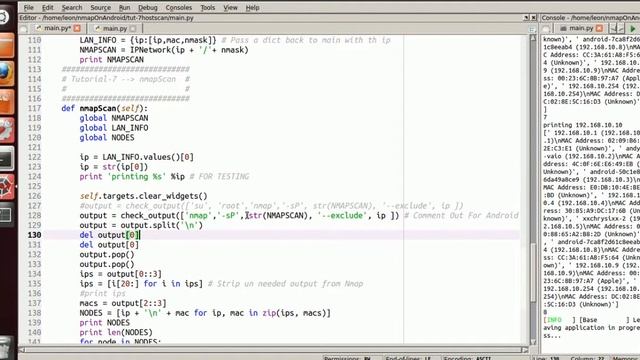Place cursor on 'def nmapScan(self):' line
Screen dimensions: 640x360
pos(104,108)
